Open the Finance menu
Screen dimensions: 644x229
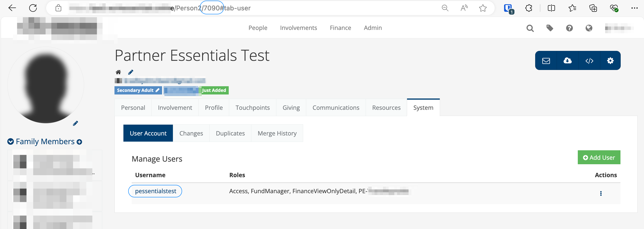[x=340, y=28]
